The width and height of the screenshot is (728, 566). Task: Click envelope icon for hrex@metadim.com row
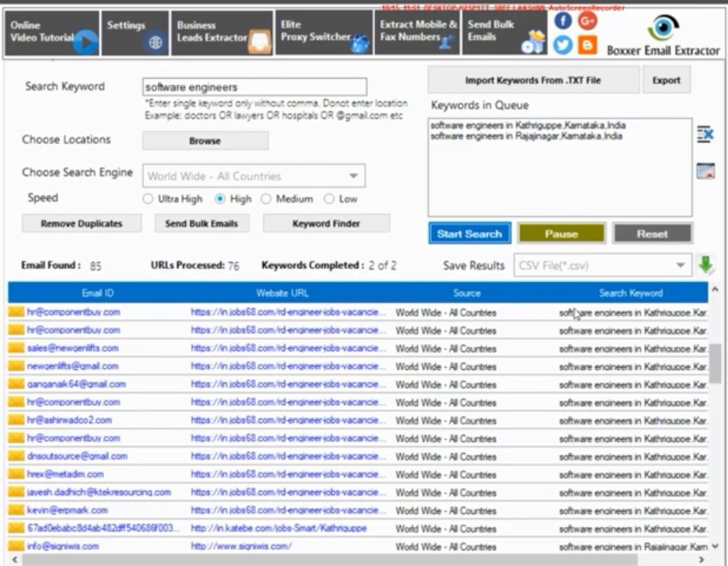16,474
